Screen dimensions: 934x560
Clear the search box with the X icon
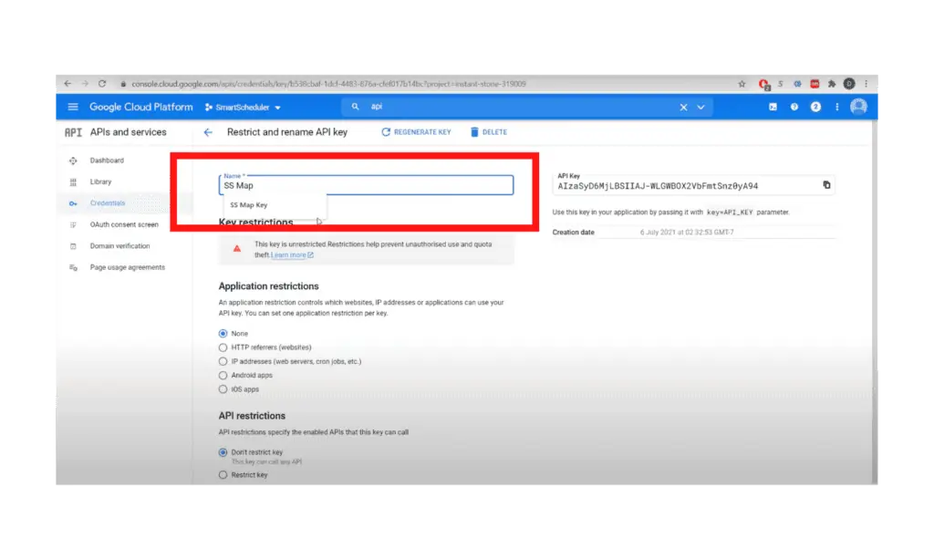click(x=683, y=108)
